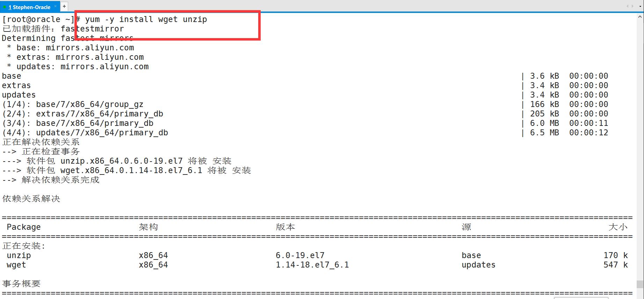This screenshot has height=299, width=644.
Task: Click the '3.6 kB' size for base repo
Action: tap(544, 76)
